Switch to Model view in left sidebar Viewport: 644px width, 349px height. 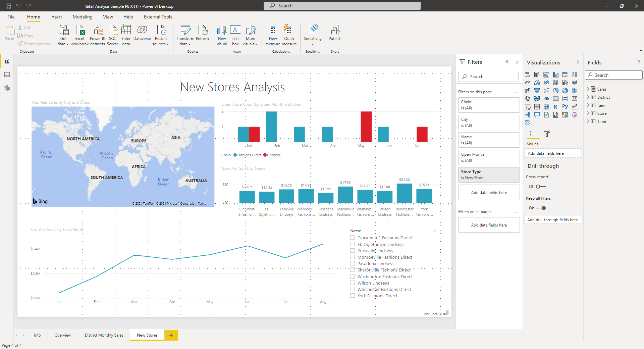click(x=7, y=88)
